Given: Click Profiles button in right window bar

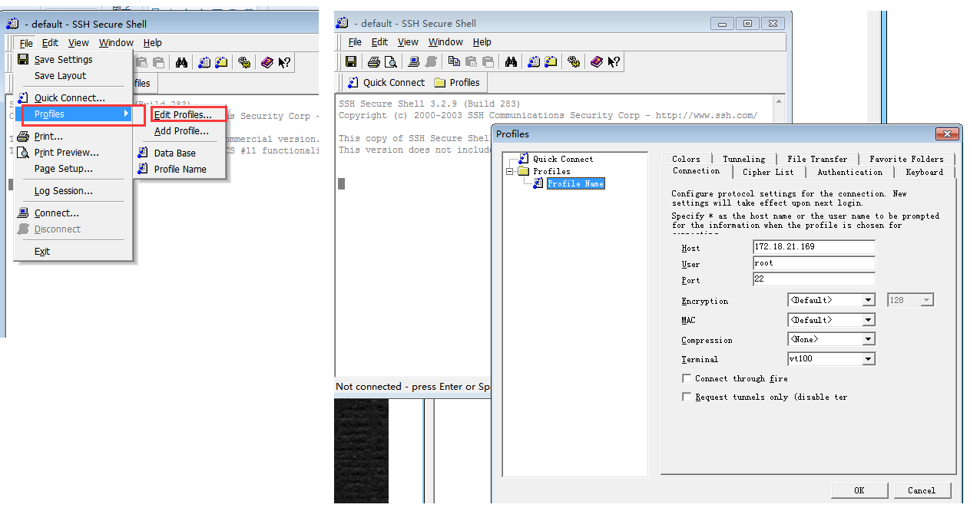Looking at the screenshot, I should point(457,83).
